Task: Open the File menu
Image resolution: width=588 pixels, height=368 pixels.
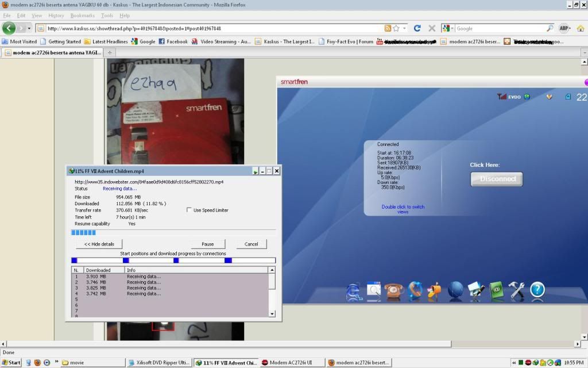Action: tap(7, 16)
